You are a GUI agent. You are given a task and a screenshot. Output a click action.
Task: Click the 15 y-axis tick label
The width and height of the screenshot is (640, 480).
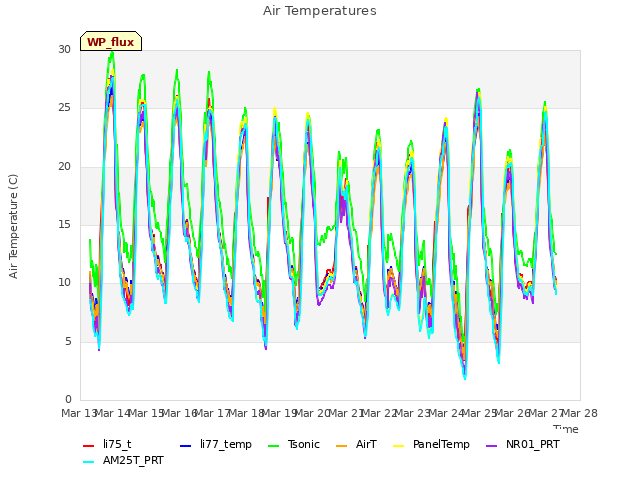(x=64, y=224)
